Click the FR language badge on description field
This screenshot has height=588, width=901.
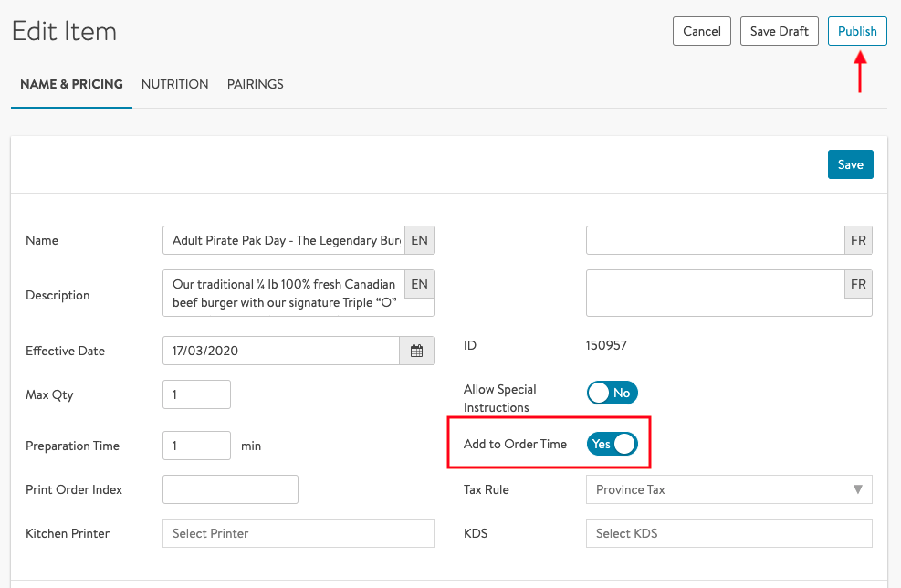(858, 284)
